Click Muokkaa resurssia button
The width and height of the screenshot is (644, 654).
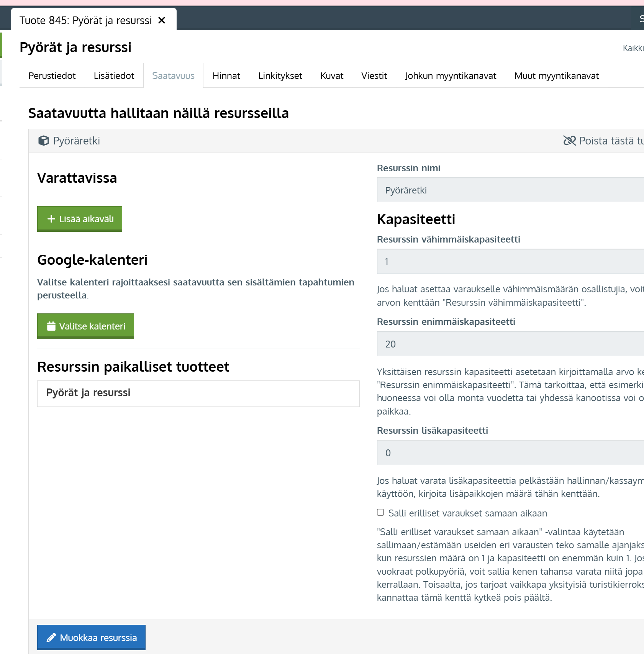point(91,638)
